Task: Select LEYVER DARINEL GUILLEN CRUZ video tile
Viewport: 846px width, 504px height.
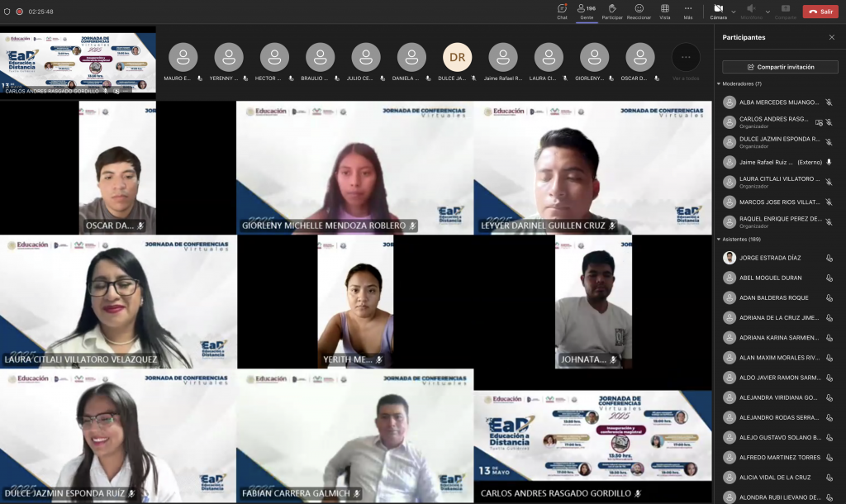Action: [x=593, y=168]
